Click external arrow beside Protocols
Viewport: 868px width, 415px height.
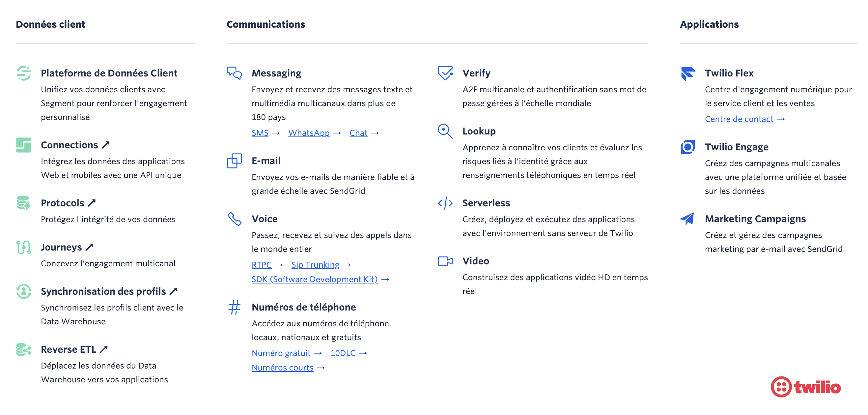coord(92,203)
